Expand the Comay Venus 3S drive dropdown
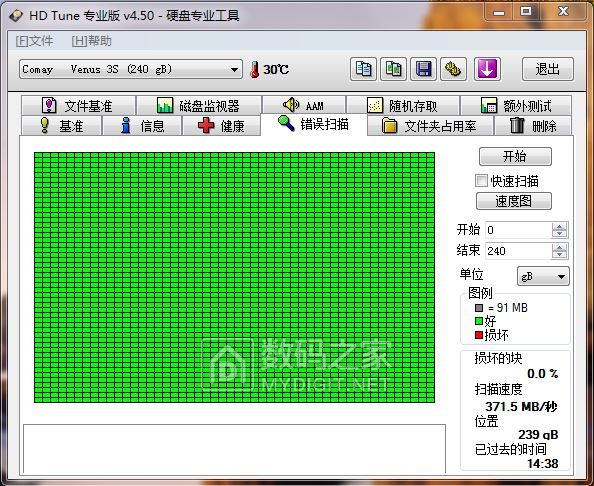The image size is (594, 486). point(234,70)
